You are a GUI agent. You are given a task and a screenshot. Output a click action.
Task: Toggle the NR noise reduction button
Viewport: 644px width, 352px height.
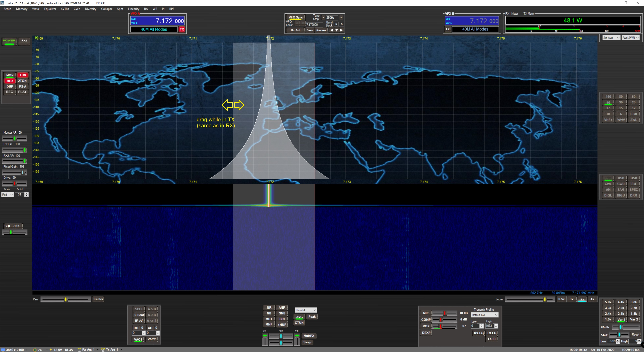coord(269,308)
